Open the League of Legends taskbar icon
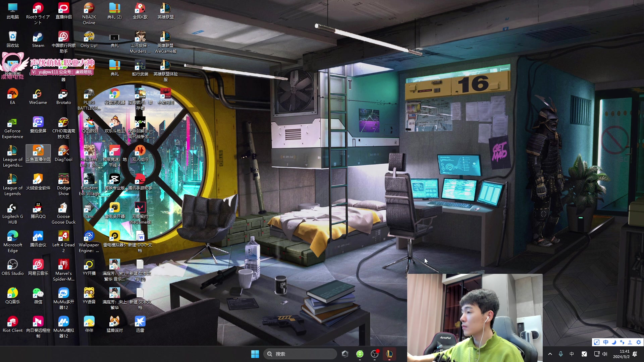644x362 pixels. 389,354
